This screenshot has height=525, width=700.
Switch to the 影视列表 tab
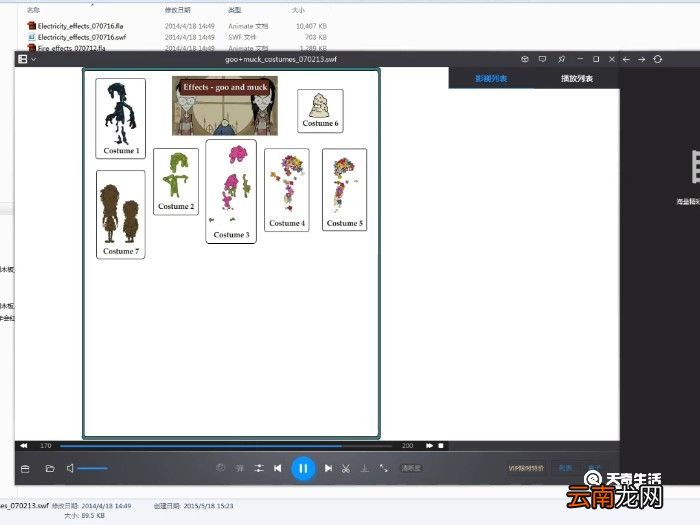click(491, 78)
